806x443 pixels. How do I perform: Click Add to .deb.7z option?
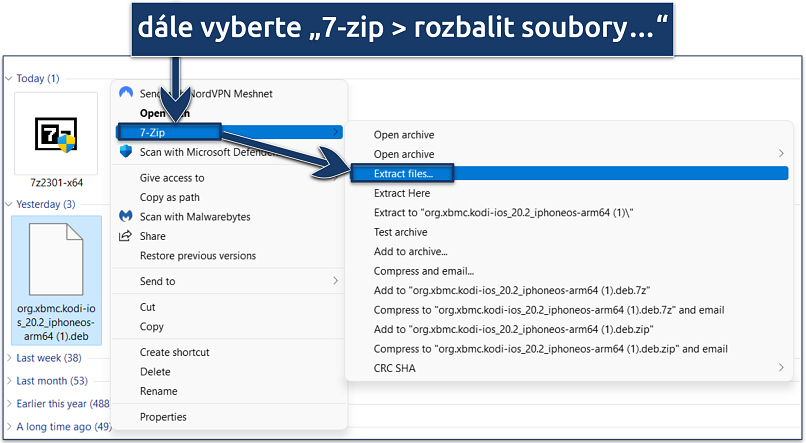tap(512, 290)
